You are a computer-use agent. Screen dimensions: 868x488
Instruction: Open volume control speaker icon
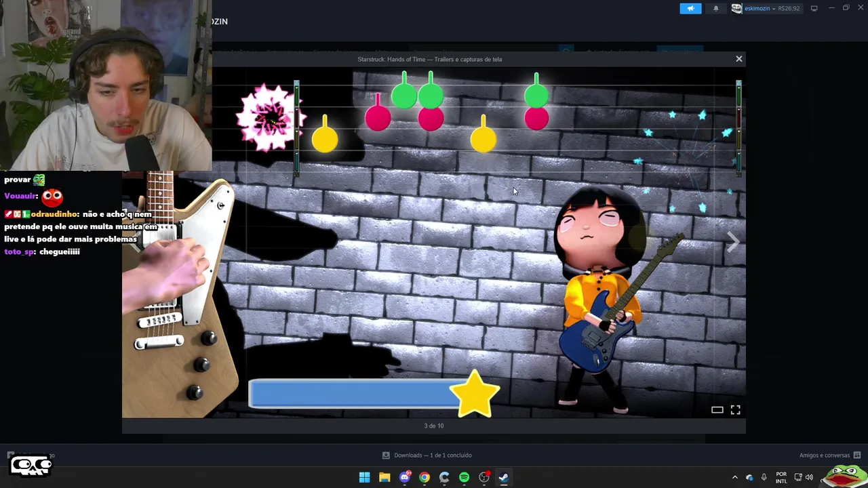click(809, 477)
